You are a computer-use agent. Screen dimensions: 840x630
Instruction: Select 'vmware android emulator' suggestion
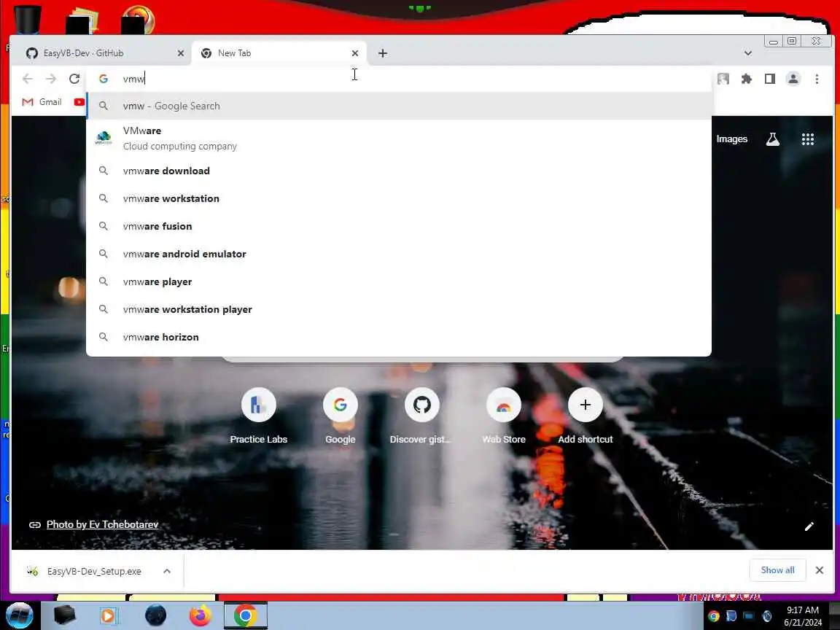point(399,254)
